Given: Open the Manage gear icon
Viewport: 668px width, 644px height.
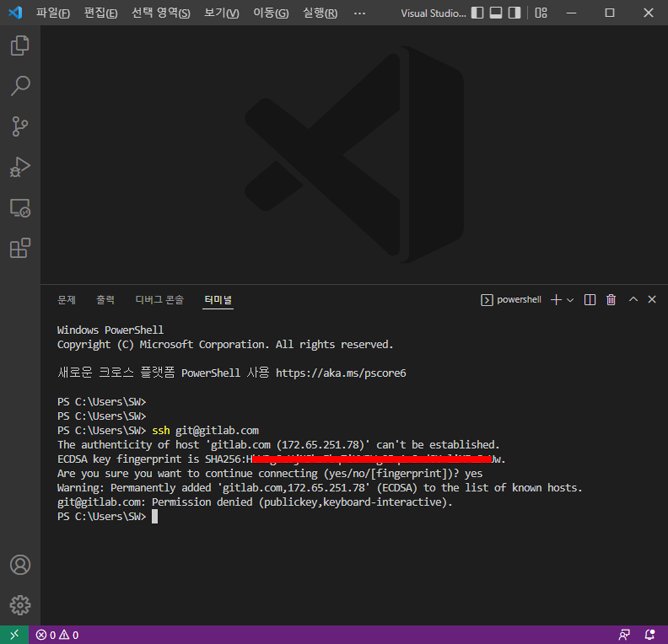Looking at the screenshot, I should pos(20,605).
